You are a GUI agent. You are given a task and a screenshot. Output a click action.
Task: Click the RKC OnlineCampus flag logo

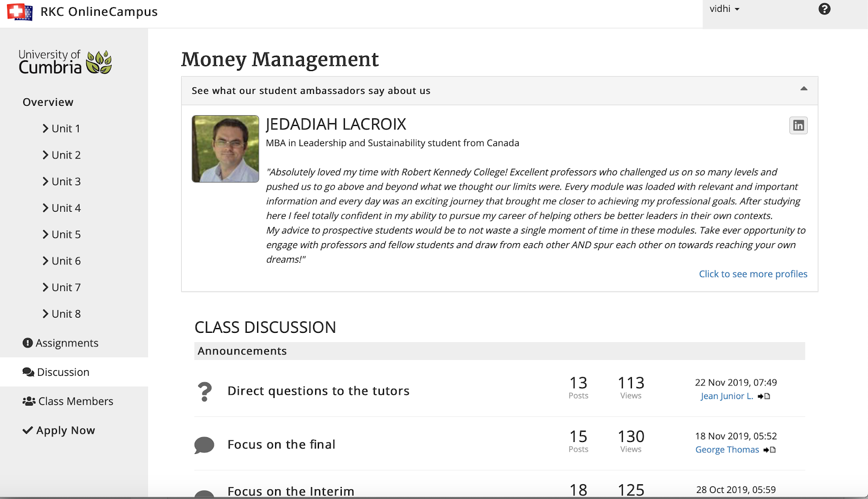click(20, 12)
